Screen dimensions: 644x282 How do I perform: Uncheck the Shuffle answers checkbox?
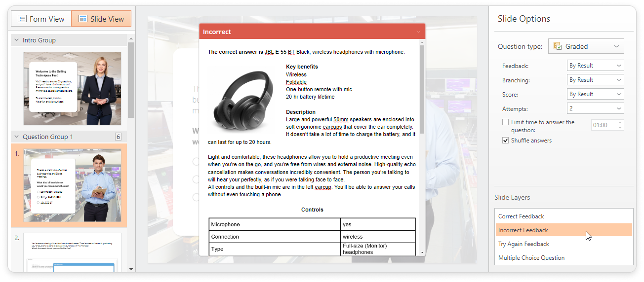click(505, 141)
